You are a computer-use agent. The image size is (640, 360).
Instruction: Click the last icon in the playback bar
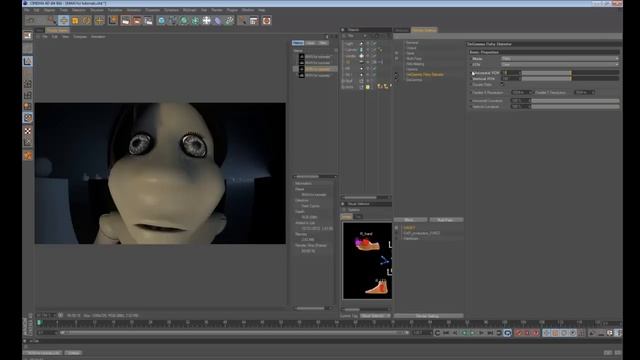(619, 333)
